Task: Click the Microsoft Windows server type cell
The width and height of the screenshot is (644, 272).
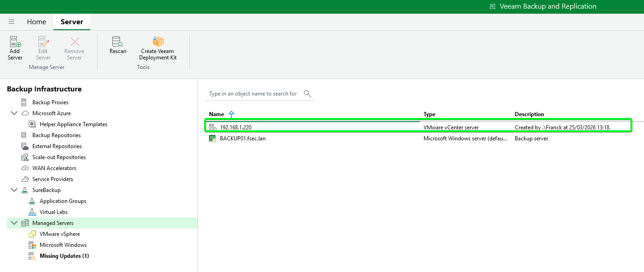Action: click(x=465, y=139)
